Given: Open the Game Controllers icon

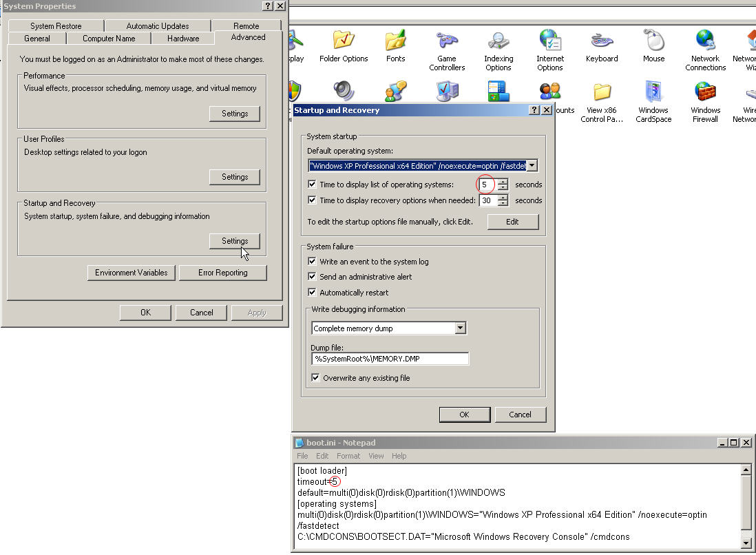Looking at the screenshot, I should (x=447, y=51).
